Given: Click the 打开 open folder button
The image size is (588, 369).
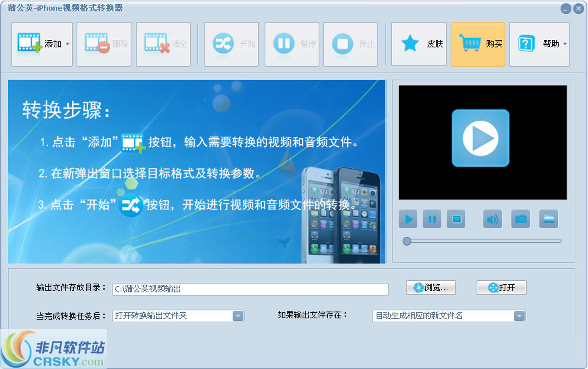Looking at the screenshot, I should 501,288.
